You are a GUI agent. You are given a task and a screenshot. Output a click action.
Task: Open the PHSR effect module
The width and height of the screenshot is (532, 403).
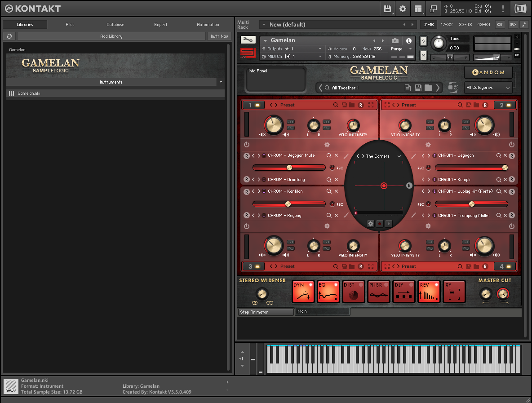(x=379, y=292)
